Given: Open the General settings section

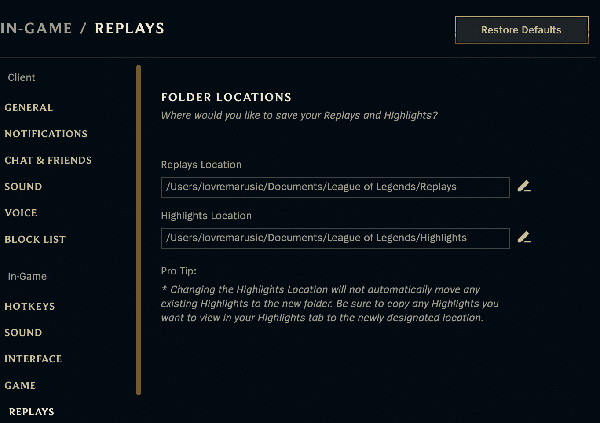Looking at the screenshot, I should pos(29,108).
